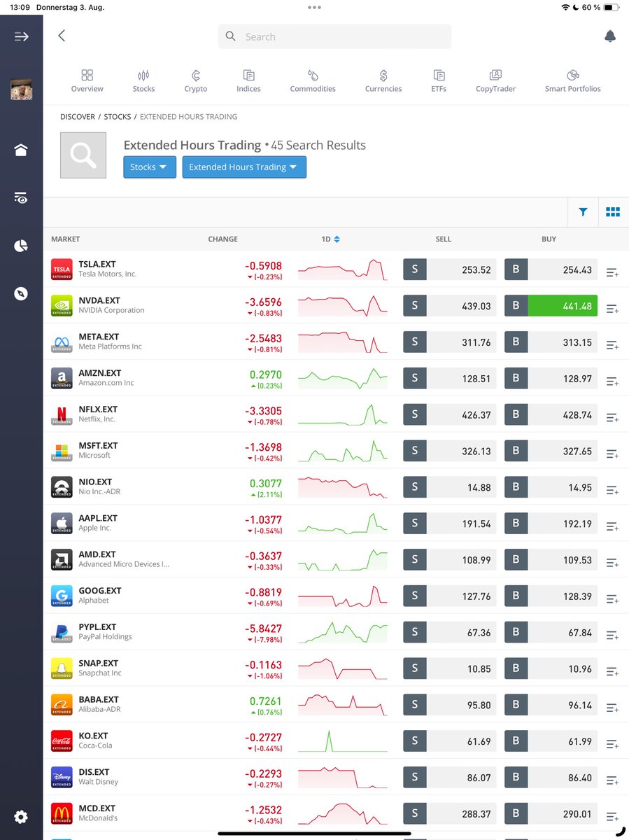Open Extended Hours Trading dropdown

coord(244,167)
